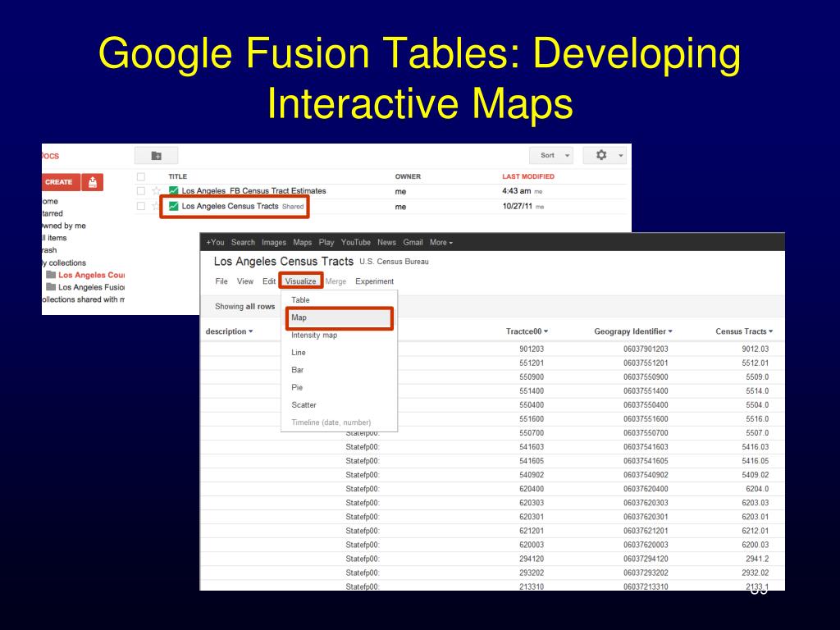Click the Owned by me sidebar link
The image size is (840, 630).
(x=64, y=226)
